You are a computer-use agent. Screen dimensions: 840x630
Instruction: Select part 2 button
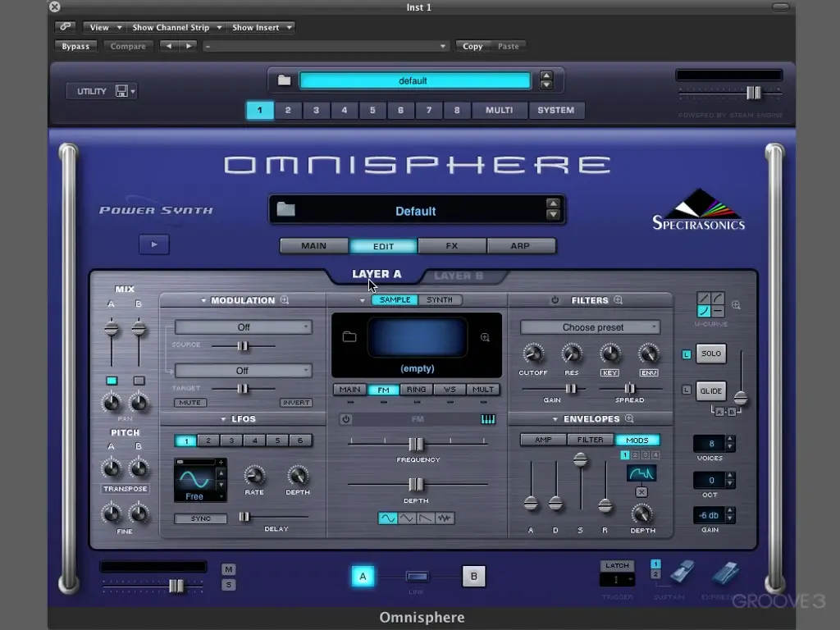[x=288, y=110]
